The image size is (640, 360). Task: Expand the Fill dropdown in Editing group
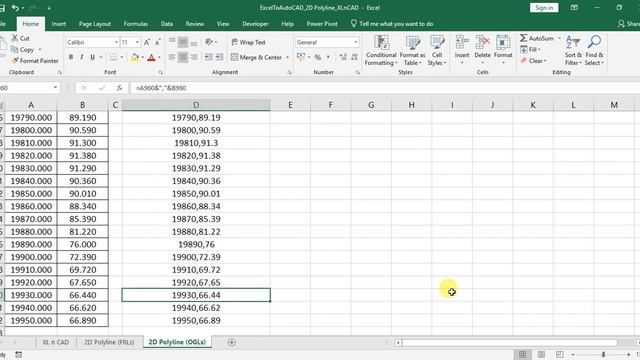(x=539, y=49)
